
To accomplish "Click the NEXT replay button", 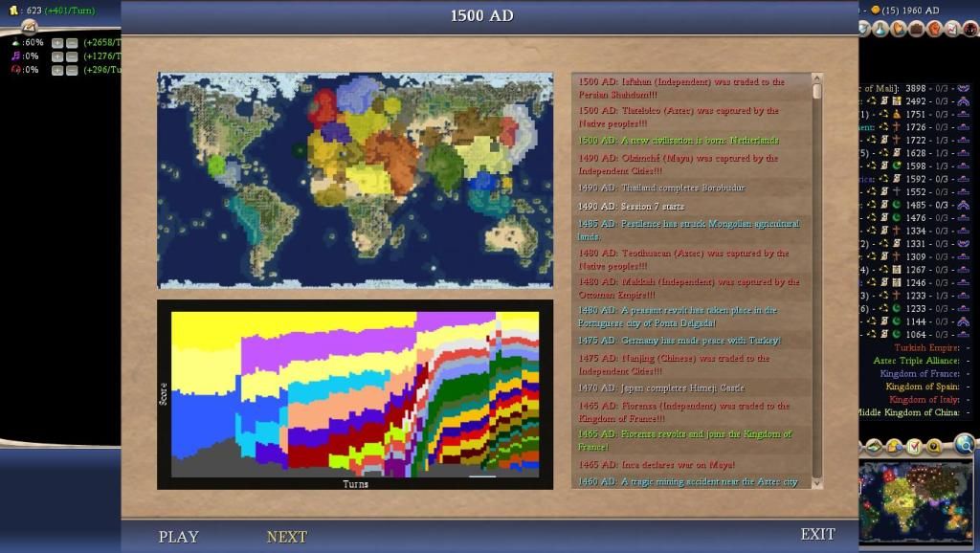I will pyautogui.click(x=287, y=537).
